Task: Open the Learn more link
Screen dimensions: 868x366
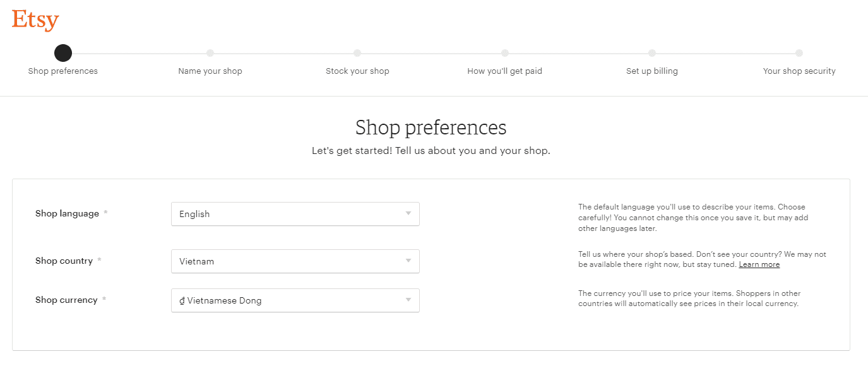Action: point(759,264)
